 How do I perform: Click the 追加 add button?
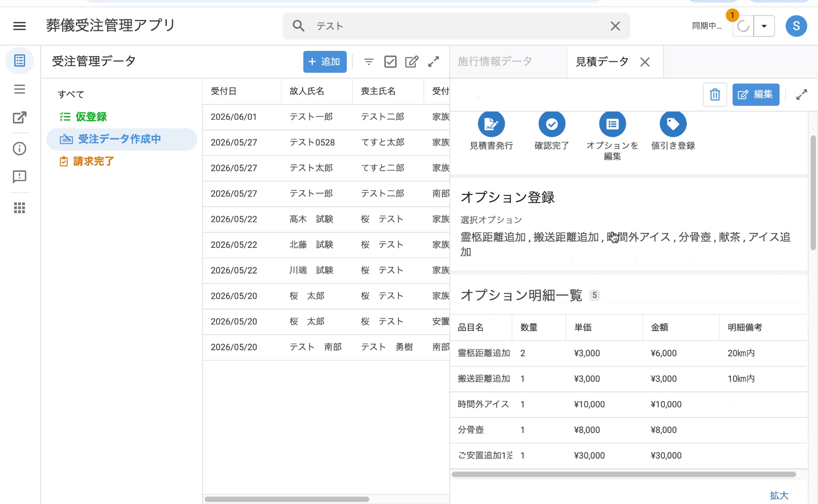point(325,62)
